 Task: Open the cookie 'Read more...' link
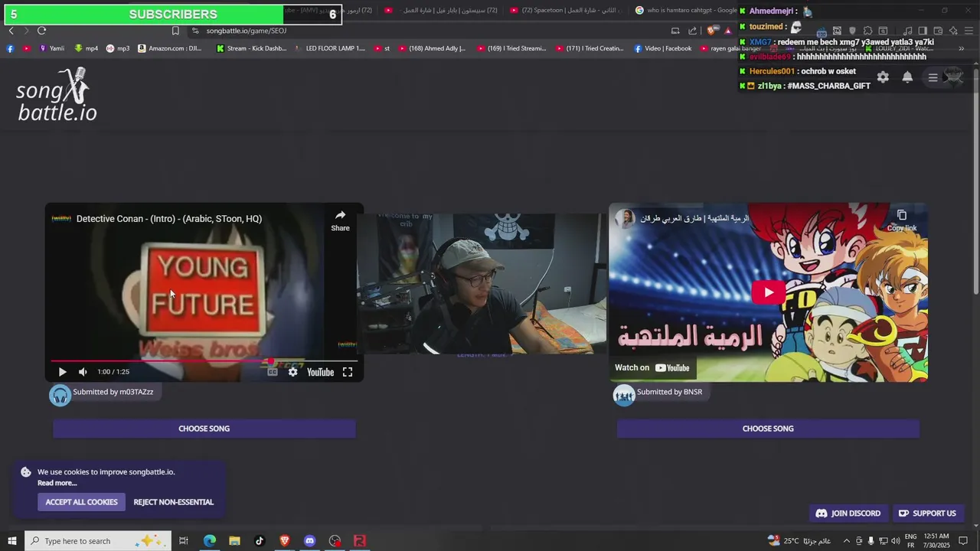57,483
